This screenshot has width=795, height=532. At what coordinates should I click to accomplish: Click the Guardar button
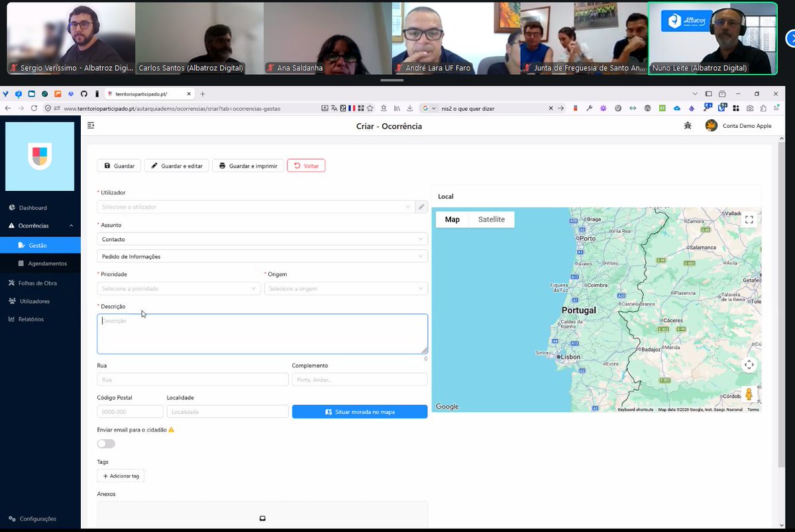click(x=119, y=166)
